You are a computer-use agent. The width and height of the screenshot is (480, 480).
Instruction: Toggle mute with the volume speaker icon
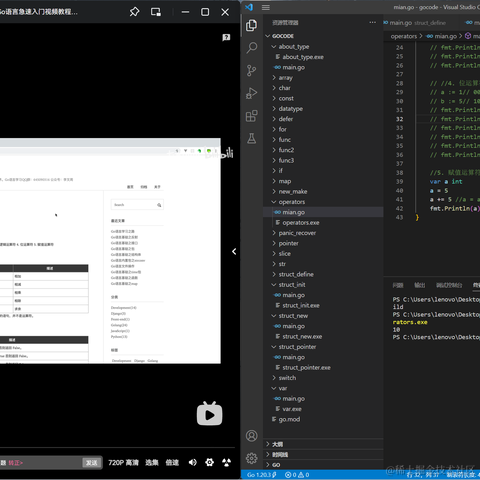pyautogui.click(x=192, y=462)
